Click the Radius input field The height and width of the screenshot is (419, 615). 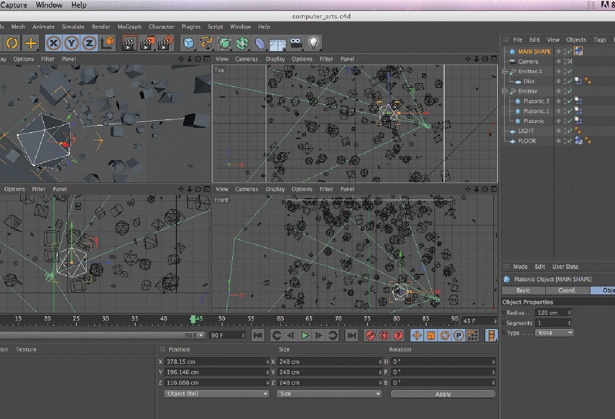(551, 312)
